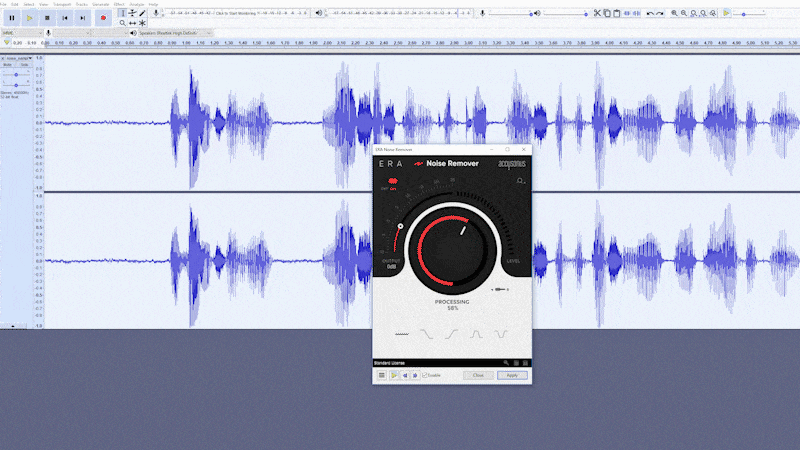800x450 pixels.
Task: Open the Speakers playback device dropdown
Action: coord(176,33)
